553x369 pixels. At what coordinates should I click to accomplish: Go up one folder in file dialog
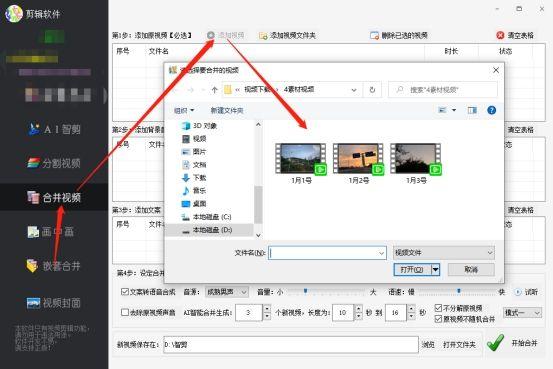214,90
